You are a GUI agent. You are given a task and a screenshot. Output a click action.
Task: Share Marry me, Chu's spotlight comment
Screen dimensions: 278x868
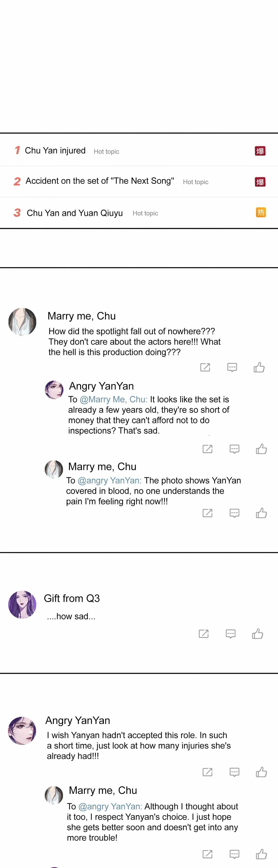[205, 367]
